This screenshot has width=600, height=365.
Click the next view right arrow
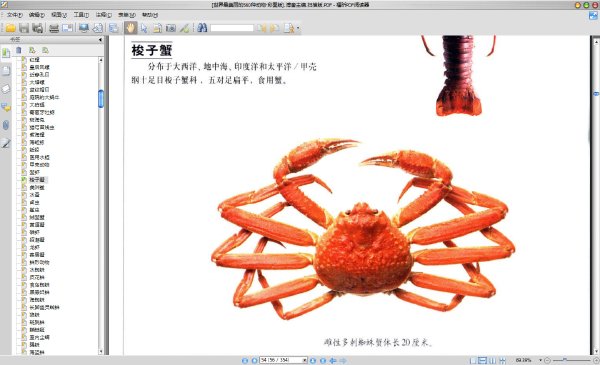pos(343,360)
